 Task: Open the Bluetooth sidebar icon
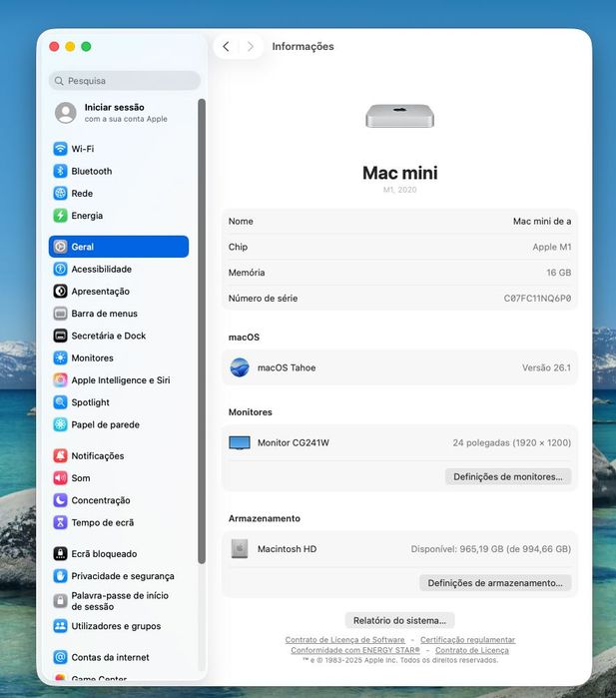click(x=60, y=171)
